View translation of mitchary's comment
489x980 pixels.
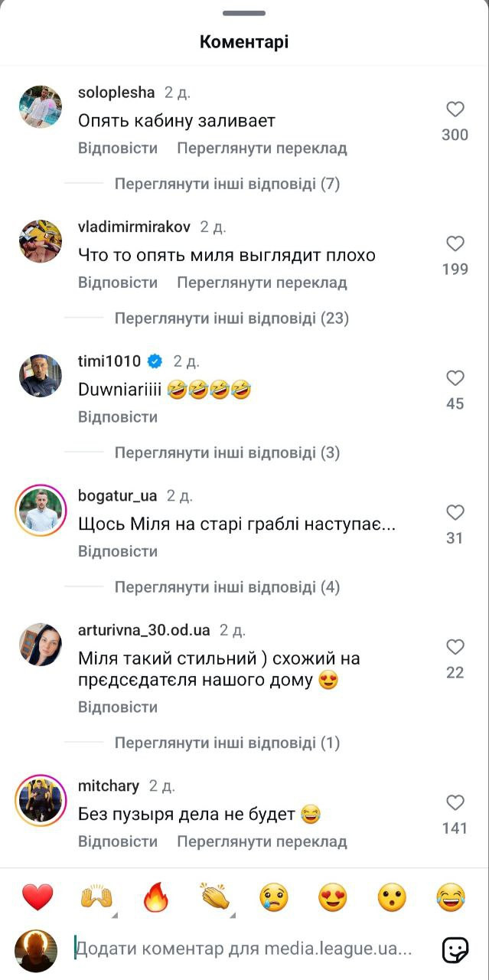pyautogui.click(x=262, y=841)
